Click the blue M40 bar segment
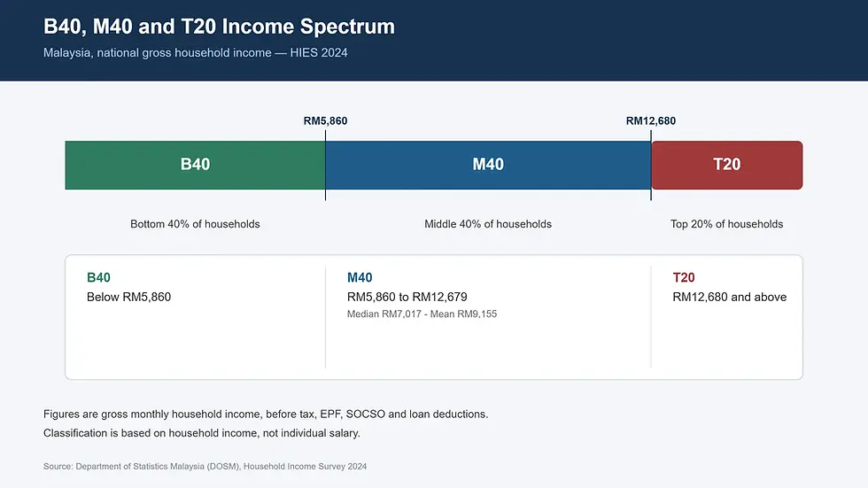Screen dimensions: 868x488 [488, 165]
